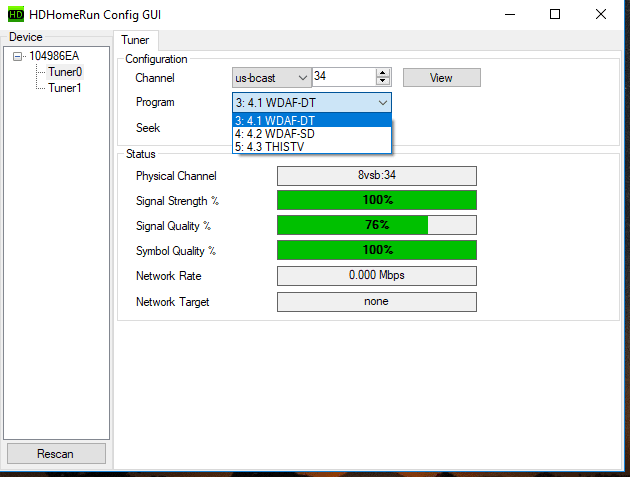
Task: Click the Signal Strength 100% bar
Action: pos(377,200)
